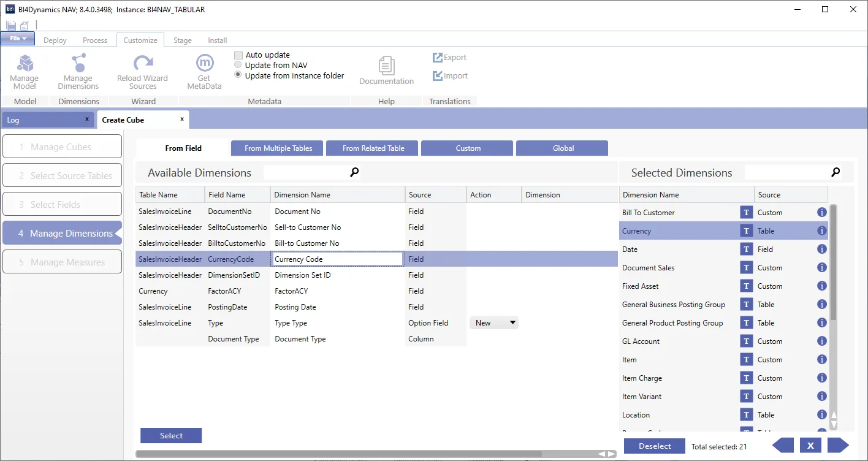This screenshot has height=461, width=868.
Task: Click the T icon for Currency
Action: click(x=746, y=231)
